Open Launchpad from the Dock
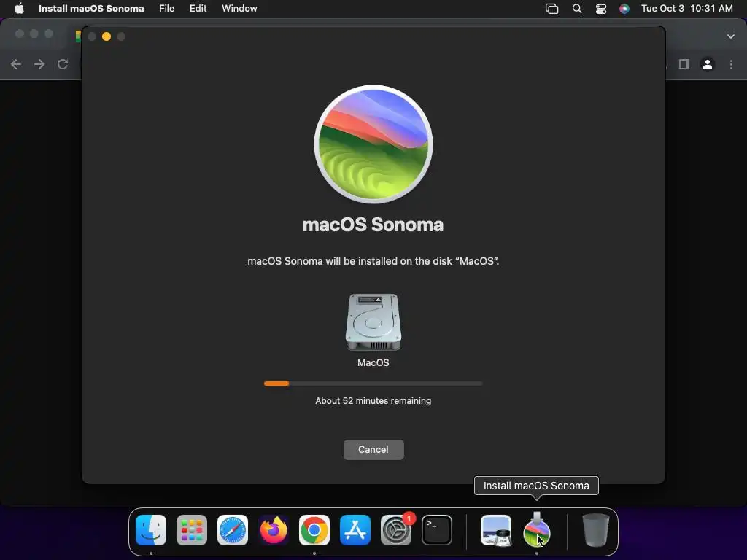 point(192,530)
